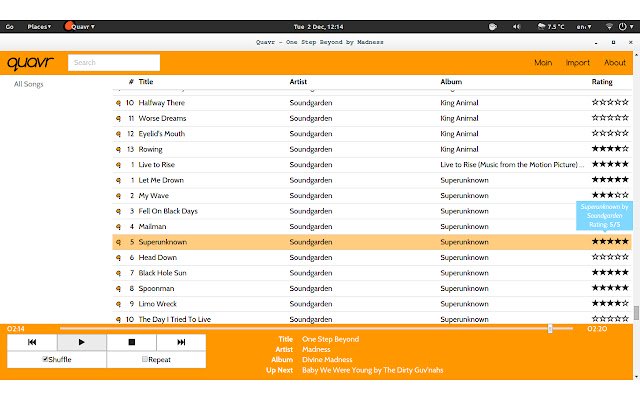Viewport: 640px width, 400px height.
Task: Click the queue icon beside Mailman
Action: tap(118, 227)
